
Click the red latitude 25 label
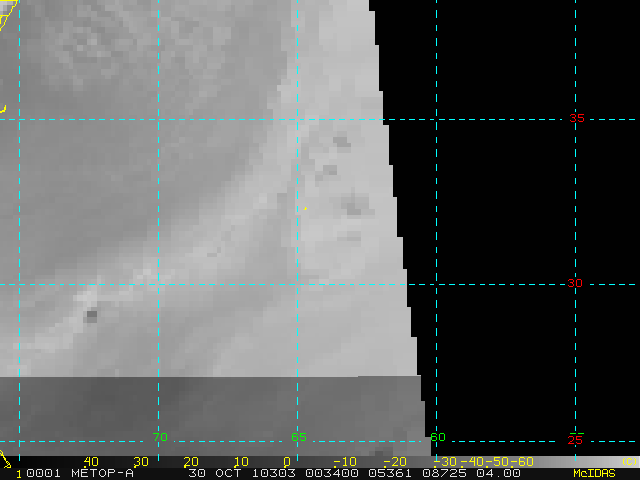click(575, 439)
